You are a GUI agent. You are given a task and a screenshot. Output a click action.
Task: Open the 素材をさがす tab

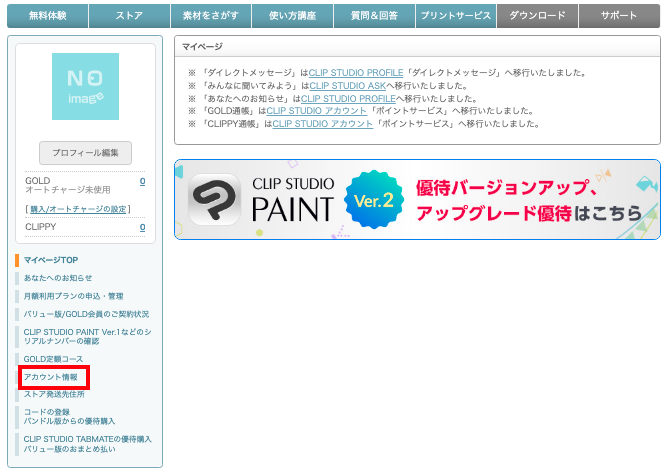click(x=211, y=16)
